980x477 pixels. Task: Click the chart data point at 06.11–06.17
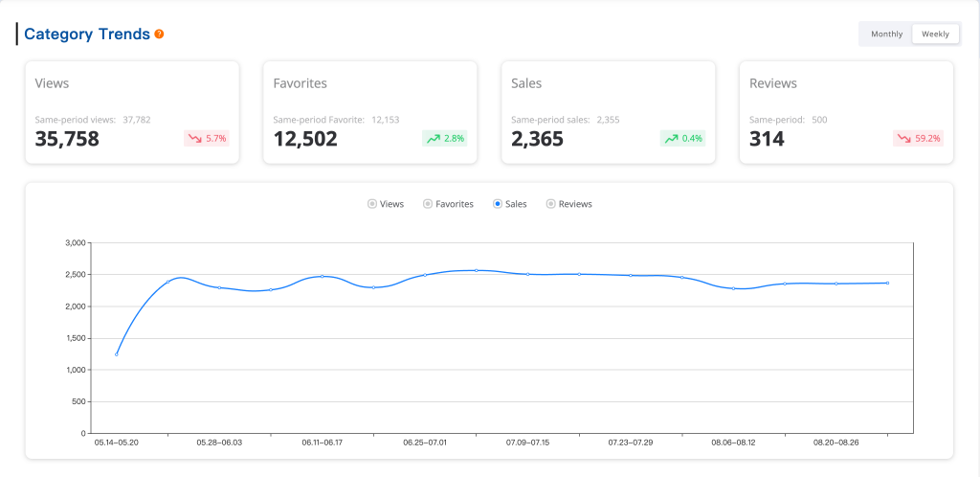click(x=322, y=276)
